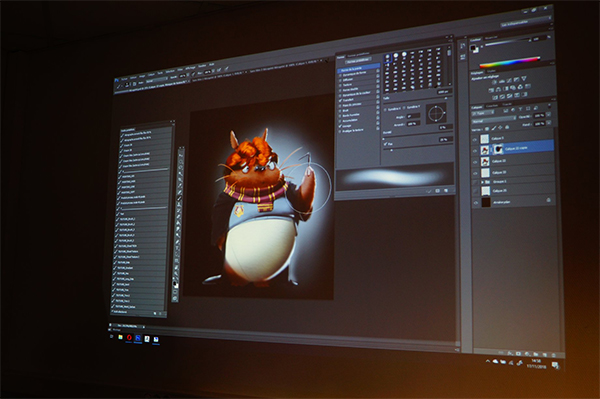
Task: Toggle visibility of the Arrière-plan layer
Action: (x=476, y=203)
